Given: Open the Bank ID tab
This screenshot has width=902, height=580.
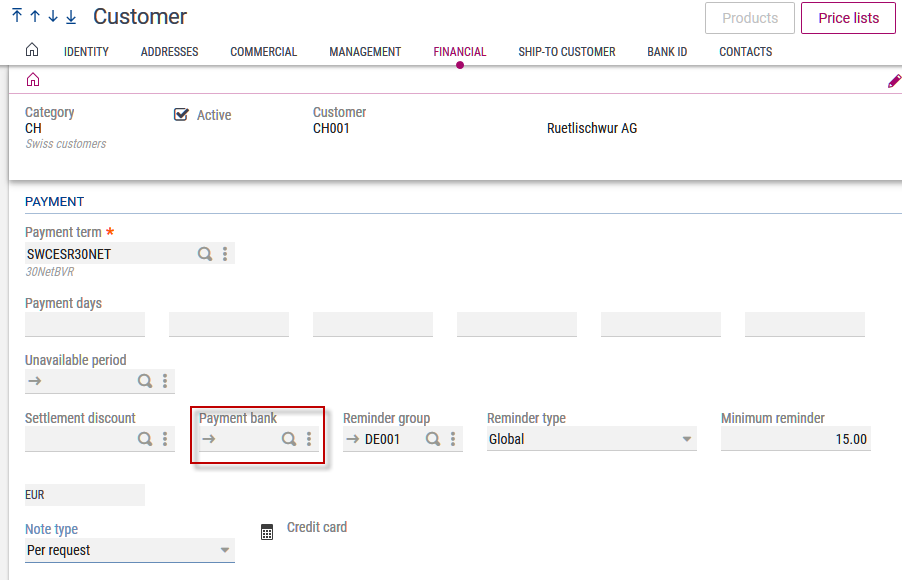Looking at the screenshot, I should click(x=667, y=52).
